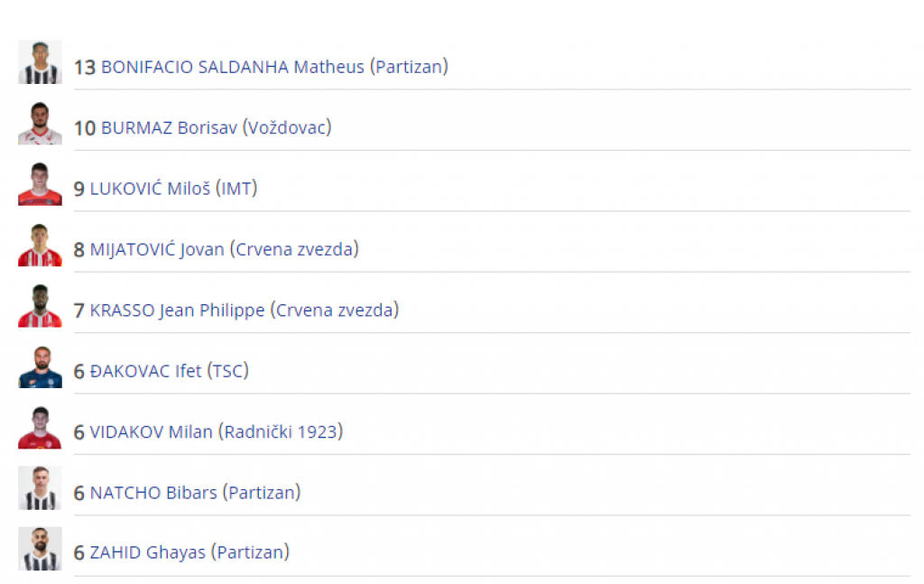Image resolution: width=924 pixels, height=584 pixels.
Task: Open BONIFACIO SALDANHA Matheus (Partizan) link
Action: tap(274, 67)
